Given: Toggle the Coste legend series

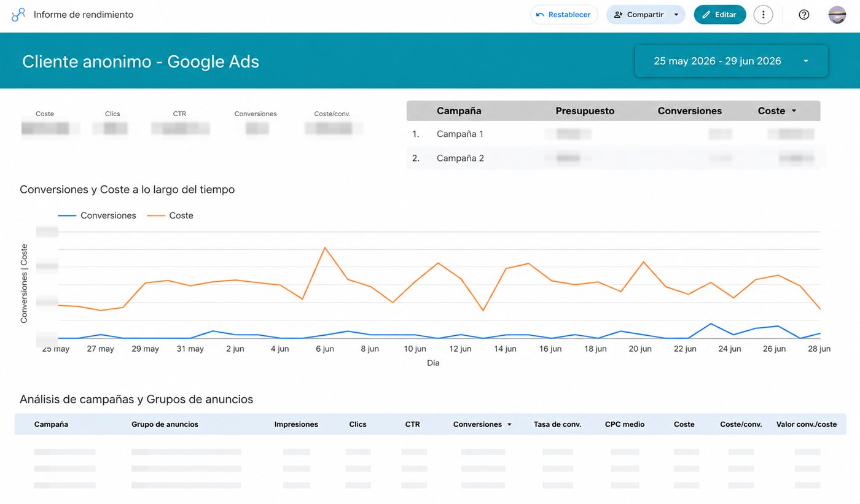Looking at the screenshot, I should click(x=170, y=215).
